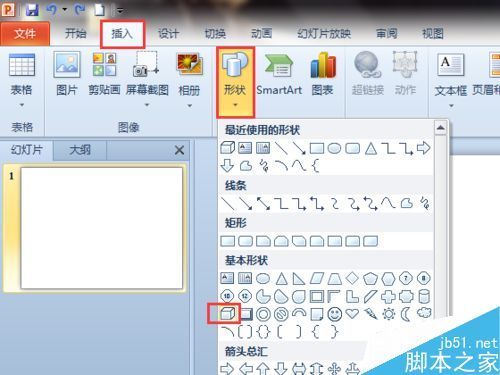This screenshot has width=500, height=375.
Task: Switch to the 开始 ribbon tab
Action: click(x=75, y=34)
